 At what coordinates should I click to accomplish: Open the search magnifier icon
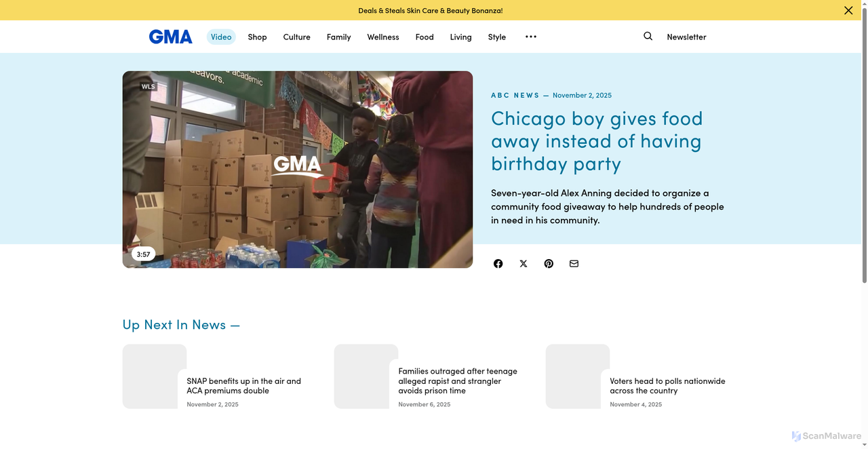[x=648, y=37]
